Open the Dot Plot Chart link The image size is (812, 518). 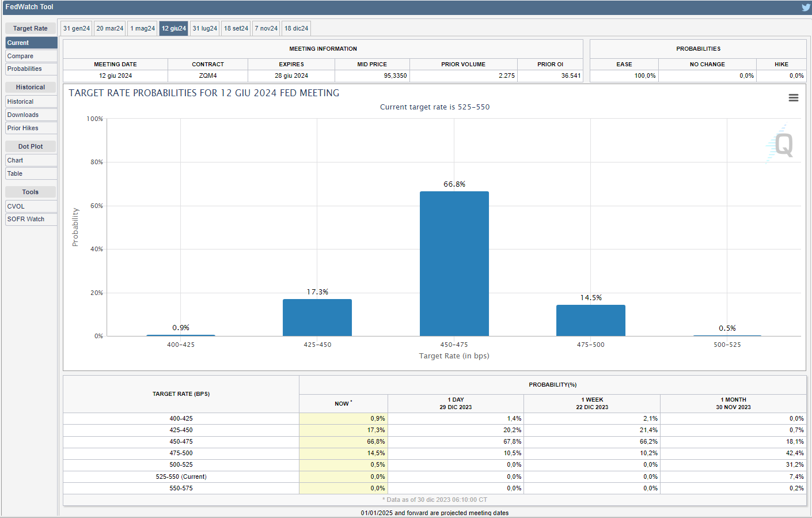coord(31,160)
